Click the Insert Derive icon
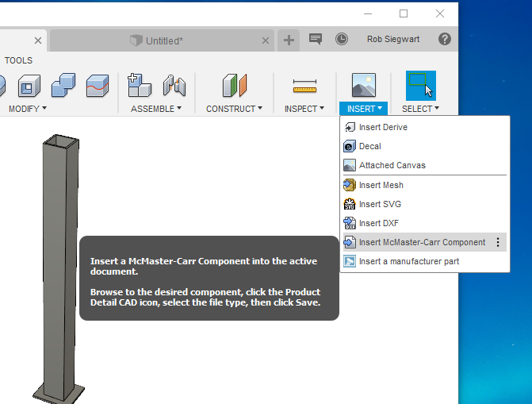The width and height of the screenshot is (532, 404). [350, 127]
